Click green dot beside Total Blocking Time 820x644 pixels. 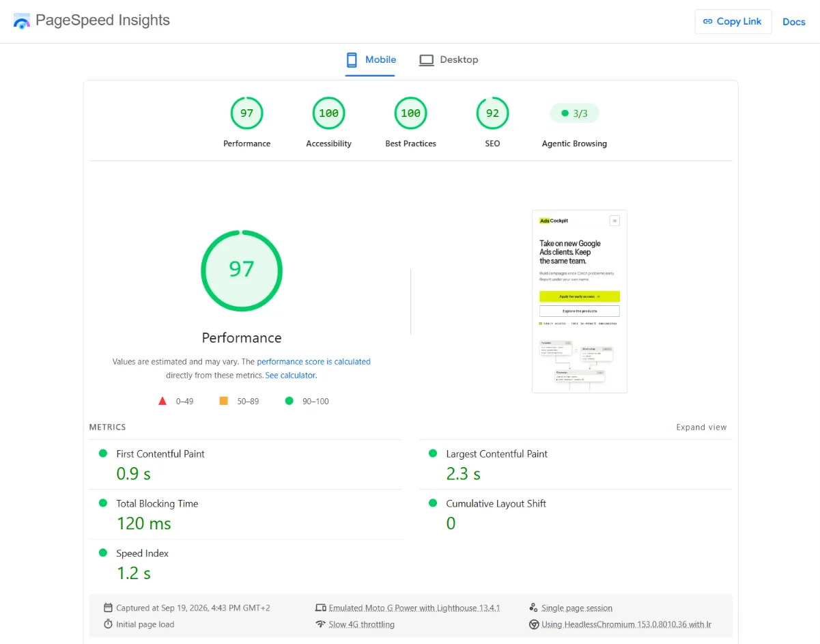tap(103, 503)
